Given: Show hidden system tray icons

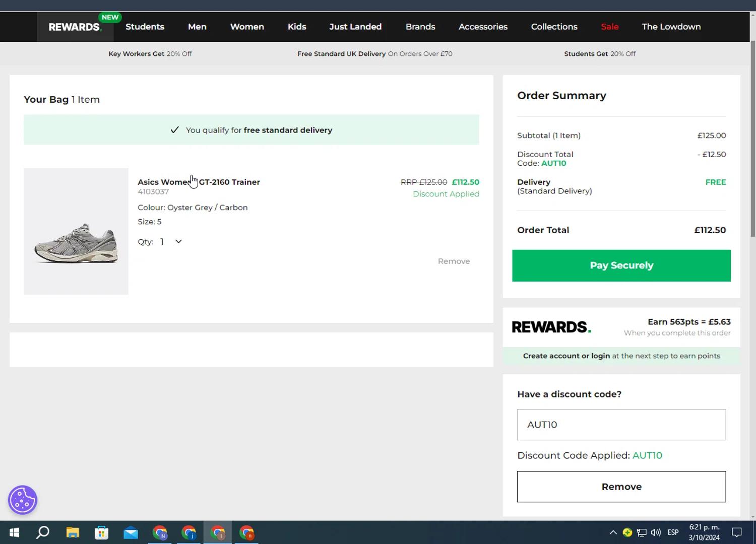Looking at the screenshot, I should pos(613,532).
